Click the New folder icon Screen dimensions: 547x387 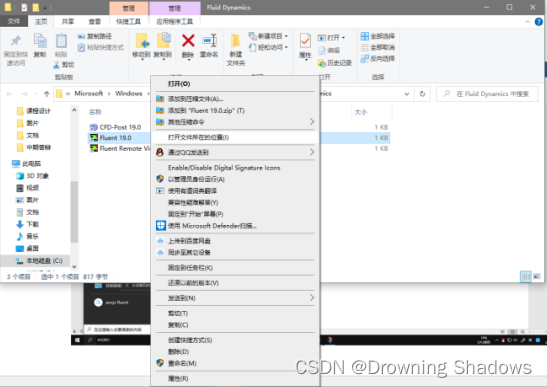click(x=235, y=41)
